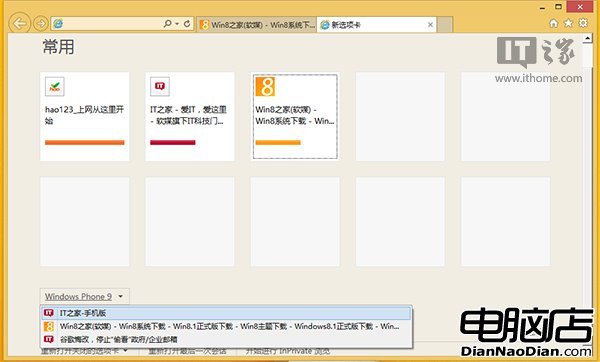The height and width of the screenshot is (362, 600).
Task: Click the icon beside IT之家-手机版 entry
Action: tap(49, 313)
